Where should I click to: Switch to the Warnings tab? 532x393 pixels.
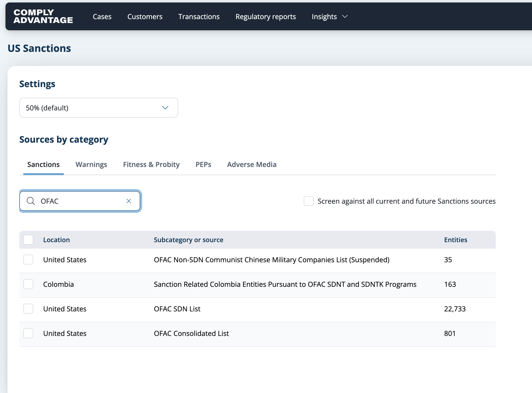(91, 164)
